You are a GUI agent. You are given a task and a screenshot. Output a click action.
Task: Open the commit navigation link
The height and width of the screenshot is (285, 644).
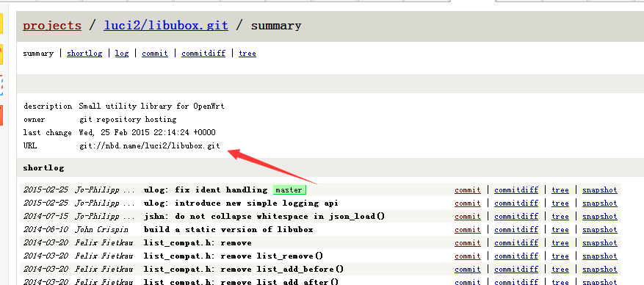pyautogui.click(x=155, y=54)
